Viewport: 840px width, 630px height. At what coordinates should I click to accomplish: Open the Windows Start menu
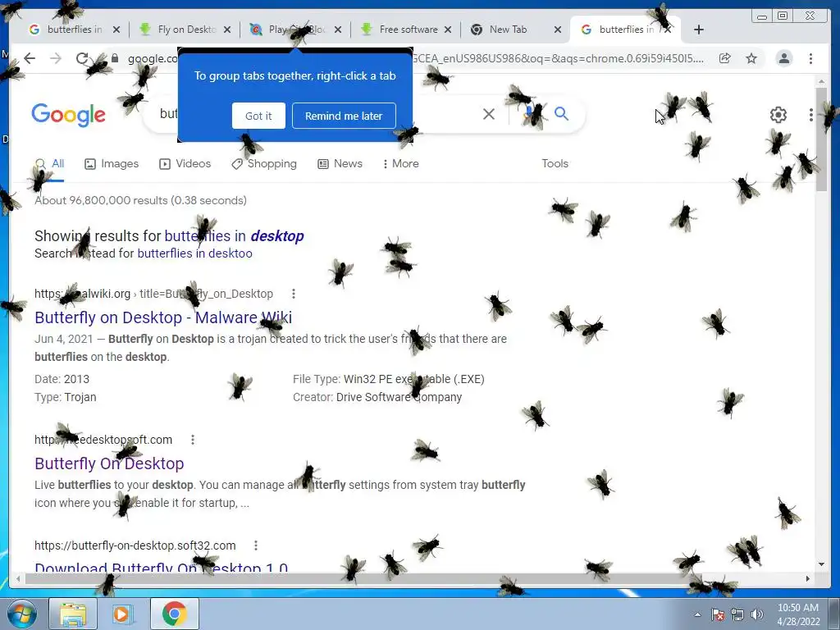[22, 614]
